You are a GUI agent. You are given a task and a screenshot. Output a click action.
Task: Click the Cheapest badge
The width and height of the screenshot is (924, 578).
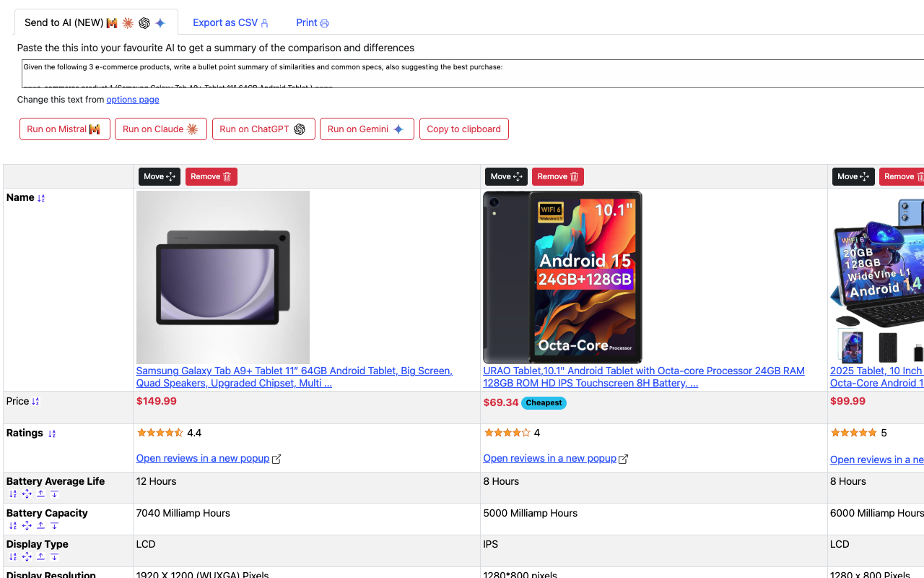pos(544,403)
